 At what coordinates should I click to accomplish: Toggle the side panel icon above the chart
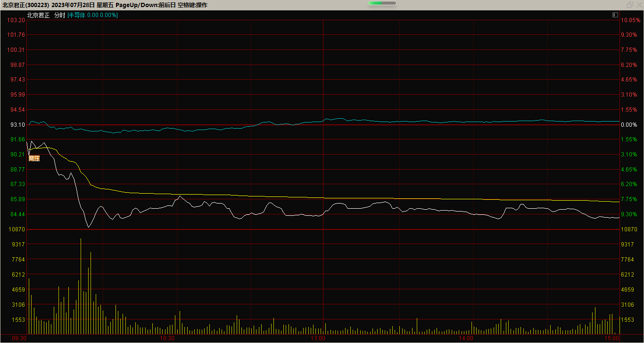click(x=615, y=15)
